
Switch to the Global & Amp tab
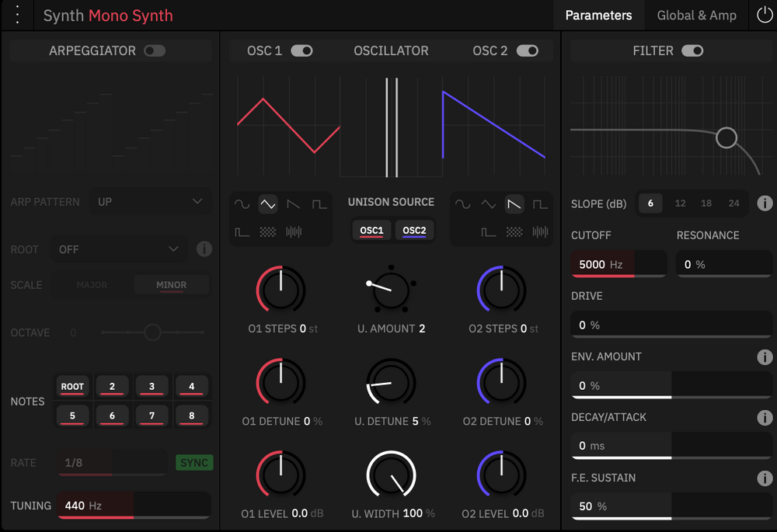[696, 16]
